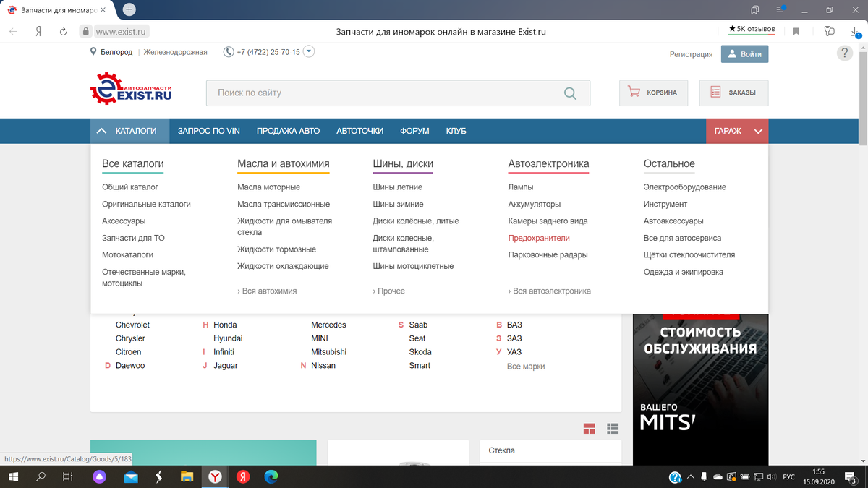Reload the page
The height and width of the screenshot is (488, 868).
pos(63,31)
